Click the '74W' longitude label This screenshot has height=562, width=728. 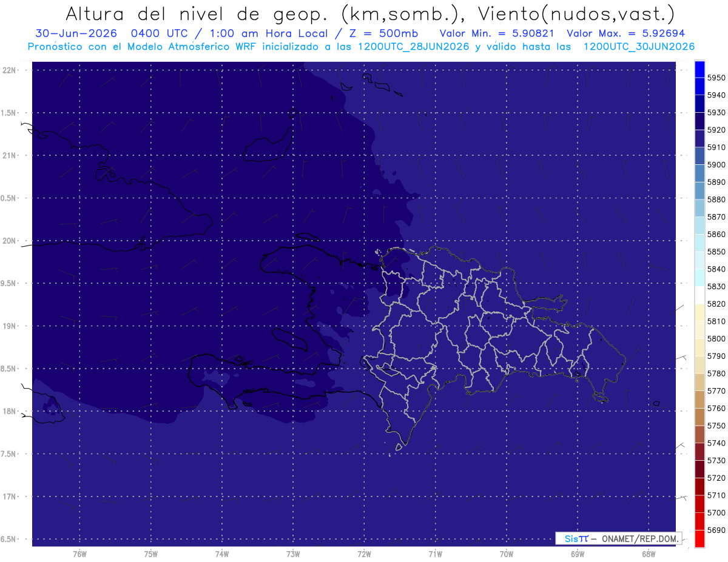click(x=222, y=554)
